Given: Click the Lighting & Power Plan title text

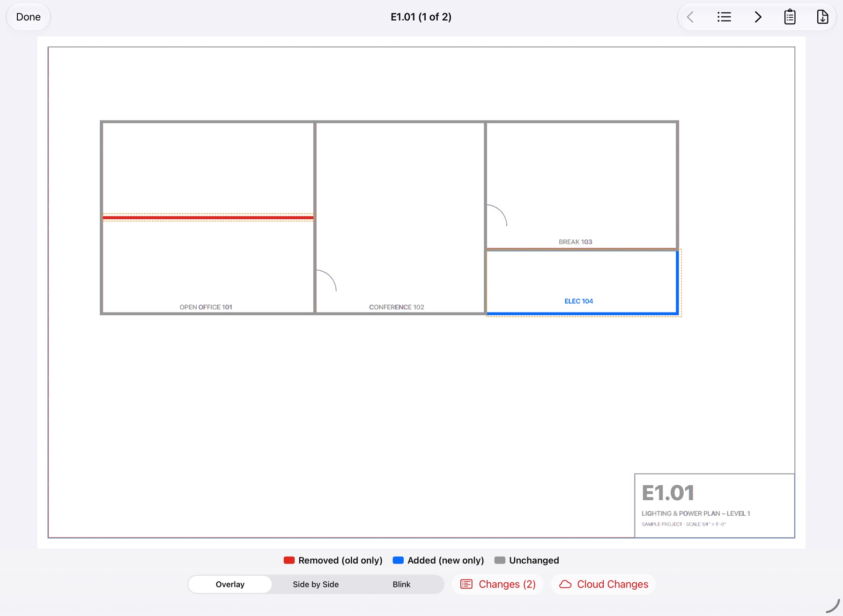Looking at the screenshot, I should (695, 513).
